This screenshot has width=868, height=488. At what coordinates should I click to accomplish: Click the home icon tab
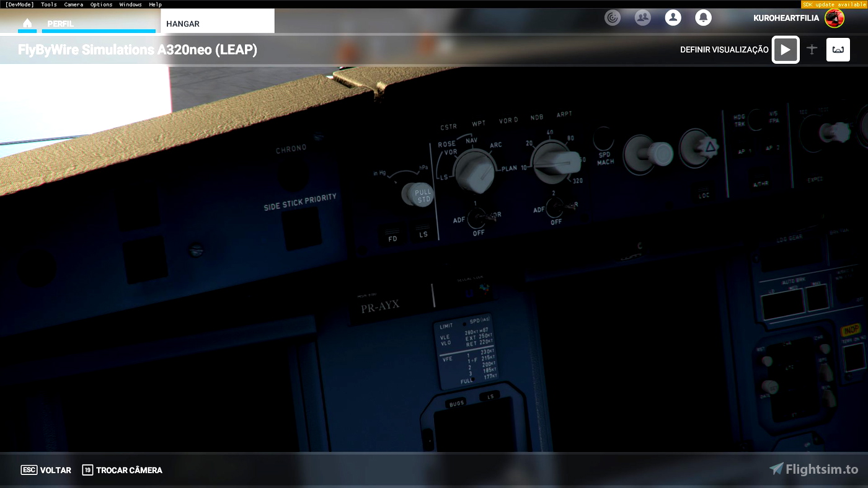[x=27, y=23]
